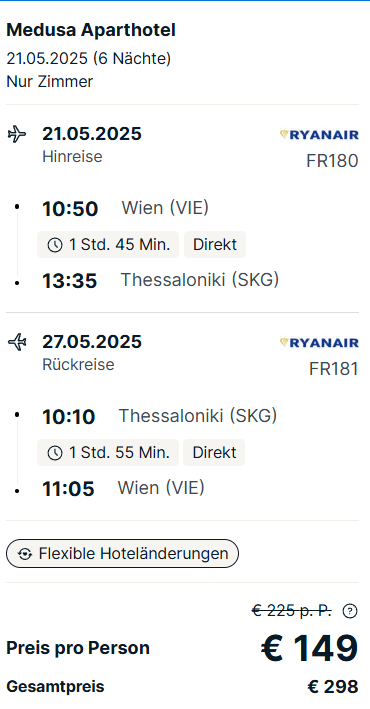
Task: Open the Flexible Hoteländerungen badge
Action: (122, 553)
